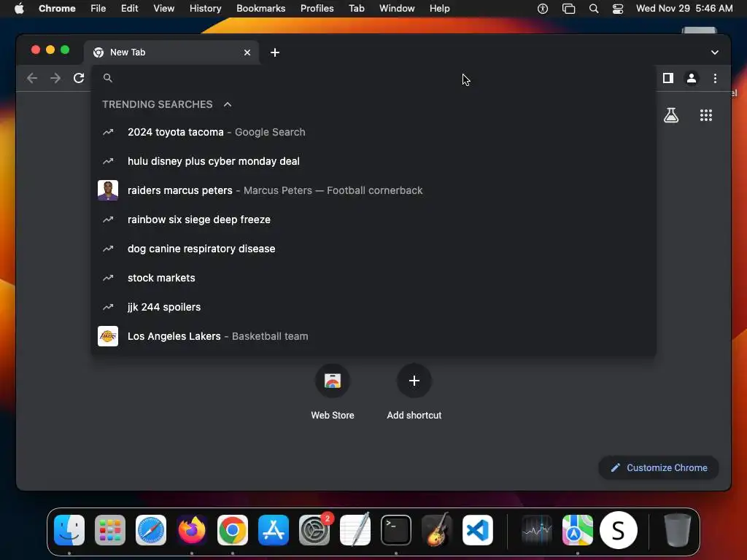The image size is (747, 560).
Task: Choose dog canine respiratory disease suggestion
Action: pyautogui.click(x=373, y=249)
